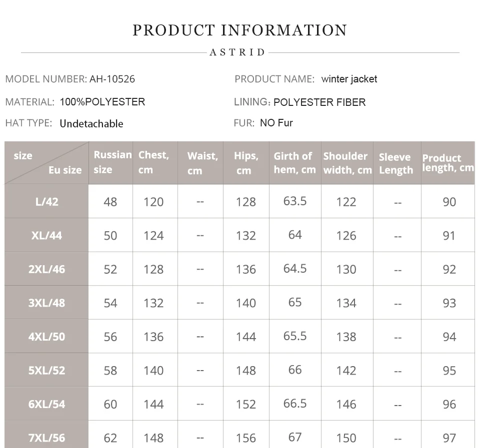480x448 pixels.
Task: Click the Hips, cm column header
Action: coord(246,163)
